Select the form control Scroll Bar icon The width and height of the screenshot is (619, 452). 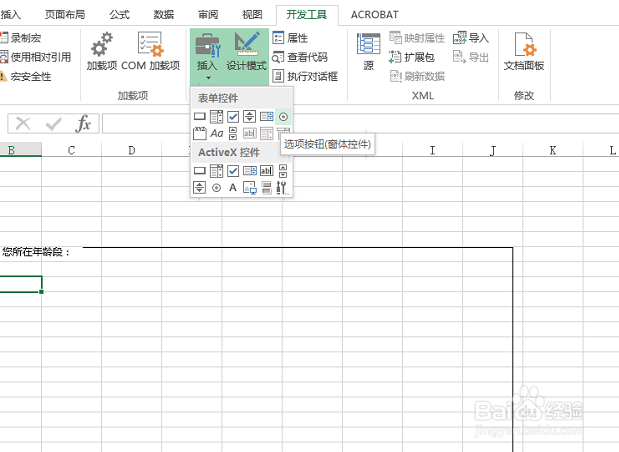233,133
